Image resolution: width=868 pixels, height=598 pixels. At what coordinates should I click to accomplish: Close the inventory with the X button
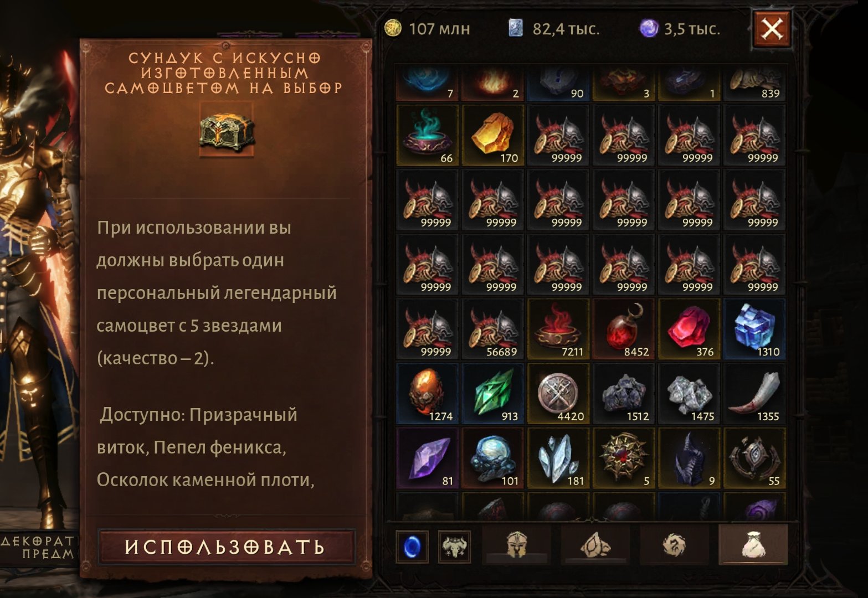coord(772,28)
